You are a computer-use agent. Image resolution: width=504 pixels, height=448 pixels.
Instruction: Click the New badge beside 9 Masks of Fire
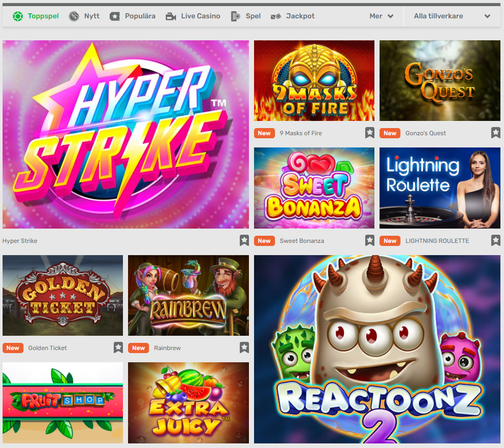(264, 133)
